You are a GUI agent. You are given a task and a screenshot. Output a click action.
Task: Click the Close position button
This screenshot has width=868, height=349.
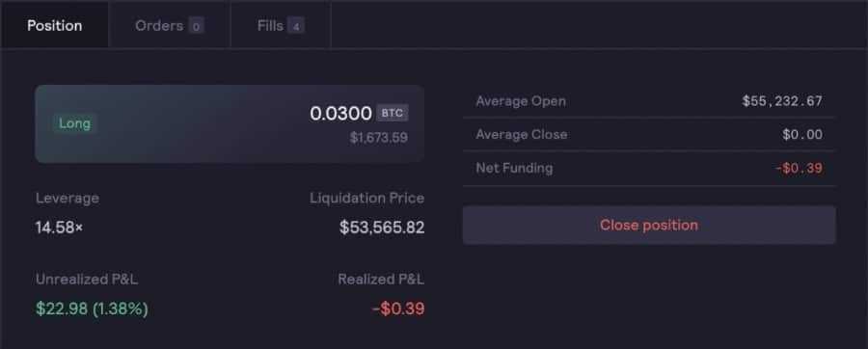(649, 225)
